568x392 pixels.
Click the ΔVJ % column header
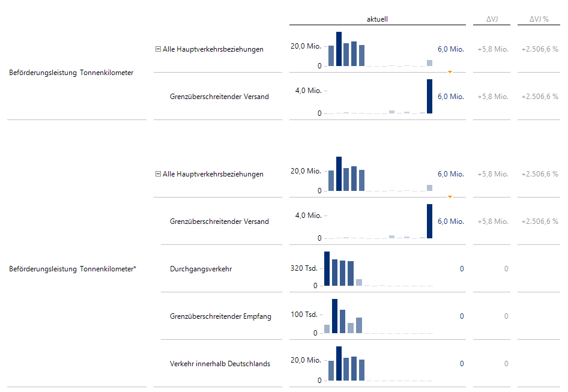(x=539, y=19)
